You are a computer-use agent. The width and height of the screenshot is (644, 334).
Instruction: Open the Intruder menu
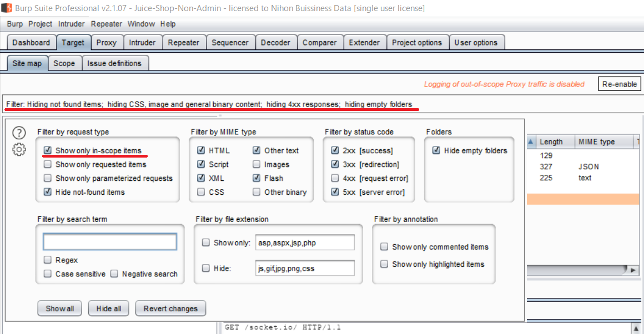[71, 24]
